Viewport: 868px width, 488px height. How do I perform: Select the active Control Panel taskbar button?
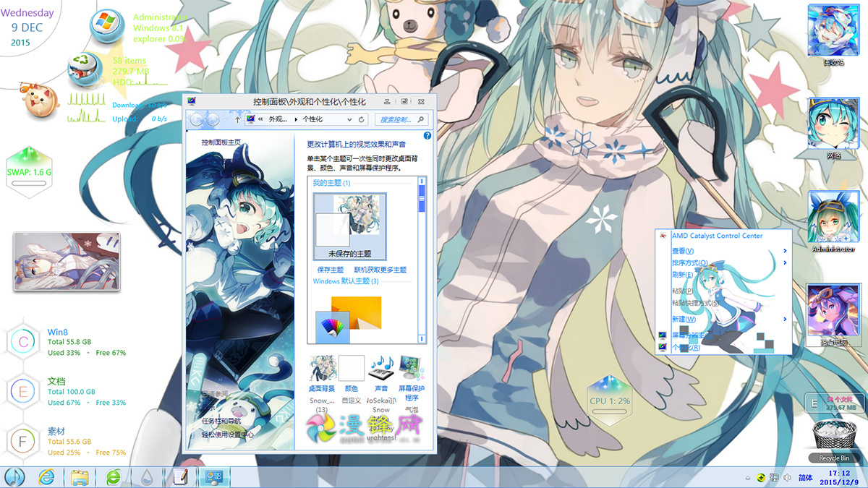pos(215,476)
